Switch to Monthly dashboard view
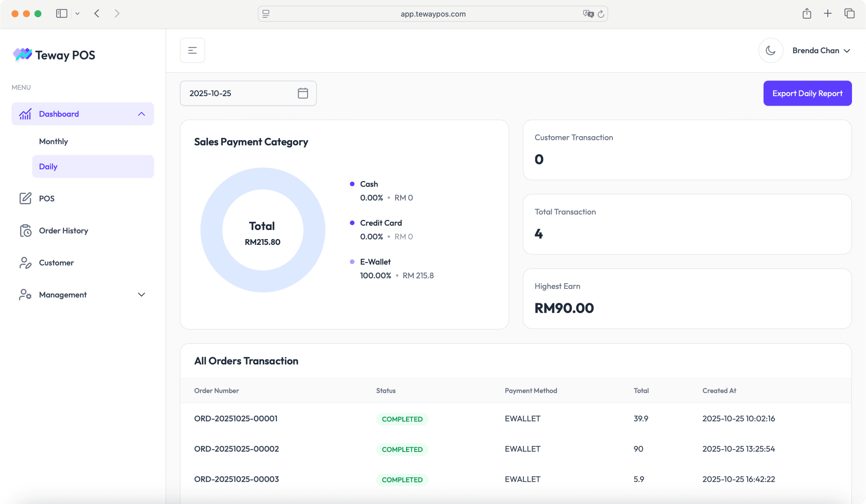Image resolution: width=866 pixels, height=504 pixels. tap(53, 141)
